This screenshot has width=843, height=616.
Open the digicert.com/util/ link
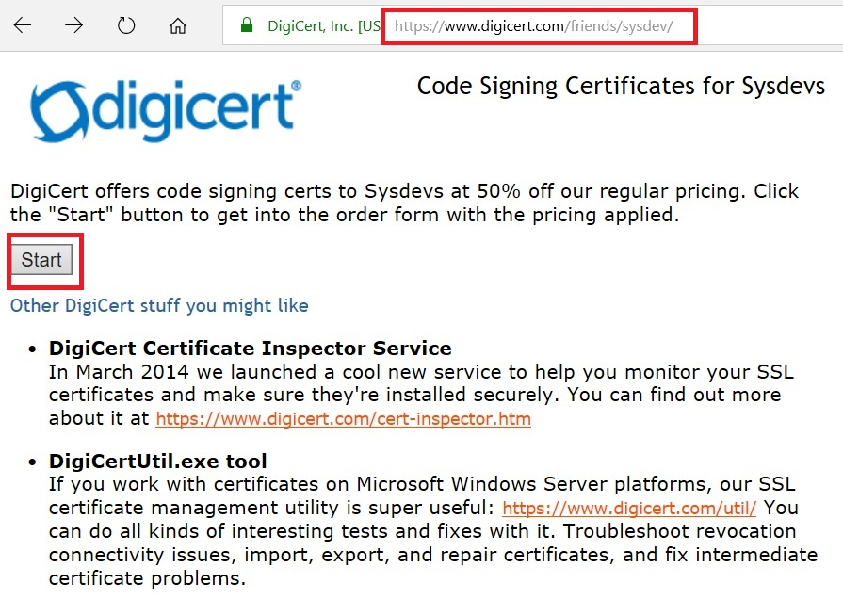click(x=628, y=509)
